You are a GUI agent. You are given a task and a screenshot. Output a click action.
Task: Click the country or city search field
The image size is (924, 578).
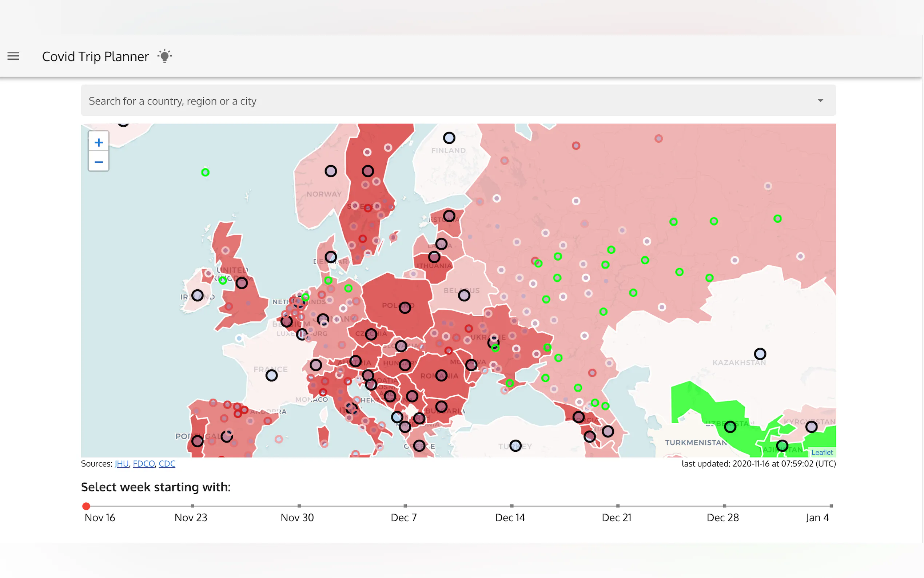pyautogui.click(x=420, y=101)
